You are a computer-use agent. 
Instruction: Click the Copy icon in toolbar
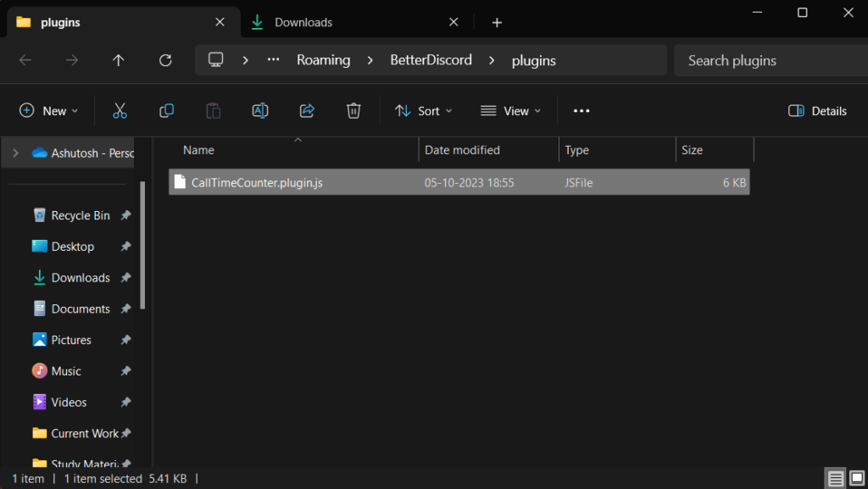166,111
